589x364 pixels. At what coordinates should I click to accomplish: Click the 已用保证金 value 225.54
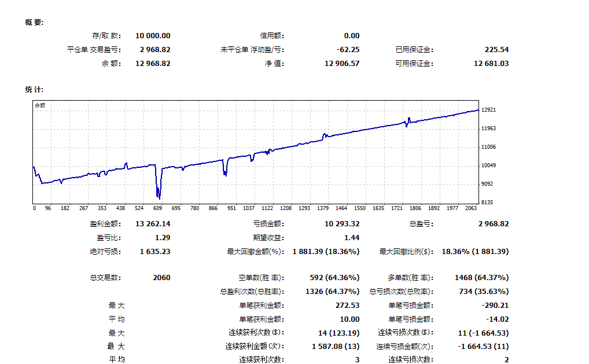pyautogui.click(x=496, y=50)
